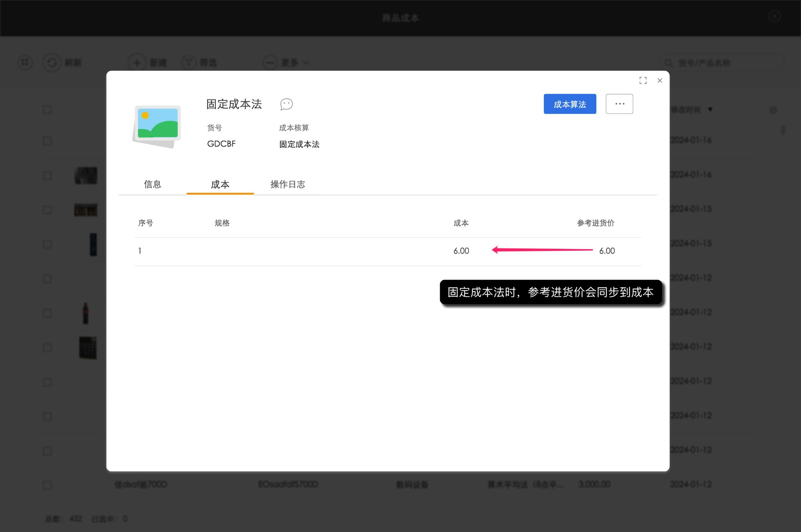
Task: Open the three-dot more options button
Action: 619,104
